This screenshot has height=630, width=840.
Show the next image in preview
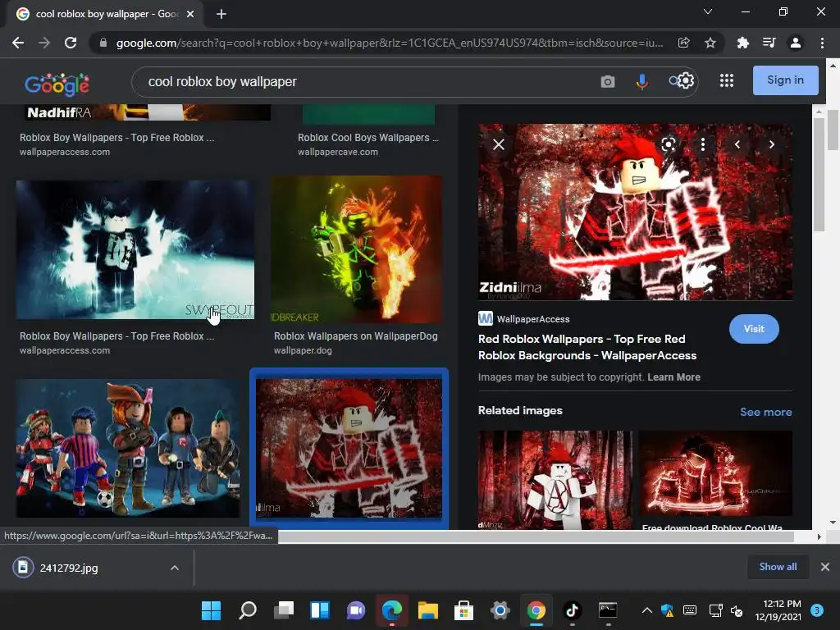click(771, 144)
